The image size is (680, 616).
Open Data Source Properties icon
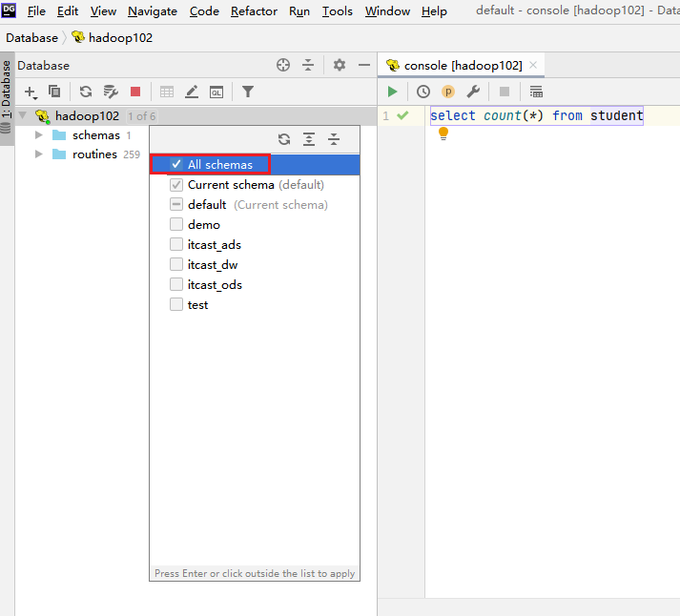111,92
